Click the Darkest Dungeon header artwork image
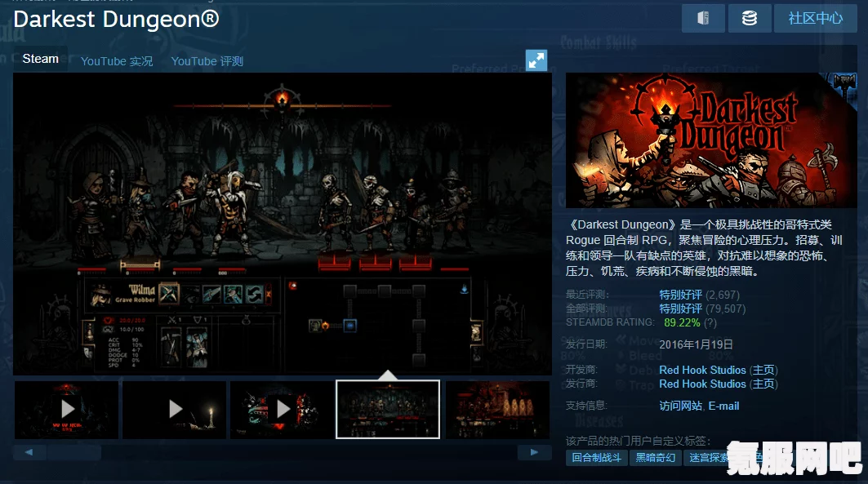868x484 pixels. (x=711, y=140)
